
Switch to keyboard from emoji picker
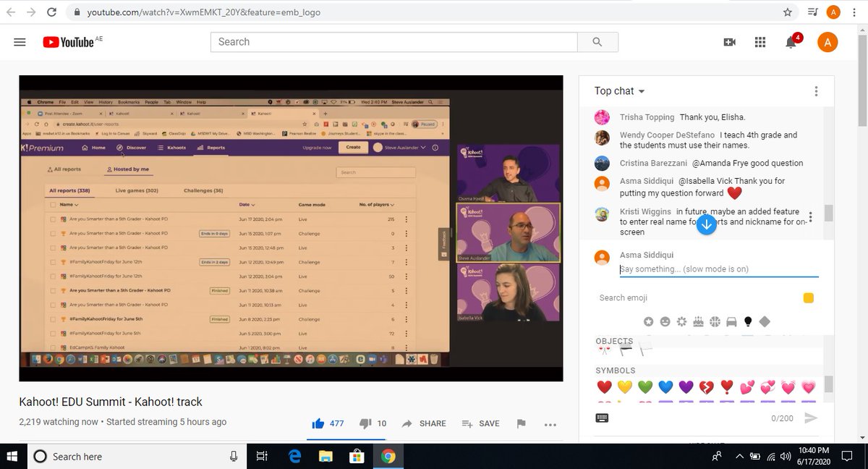[602, 418]
